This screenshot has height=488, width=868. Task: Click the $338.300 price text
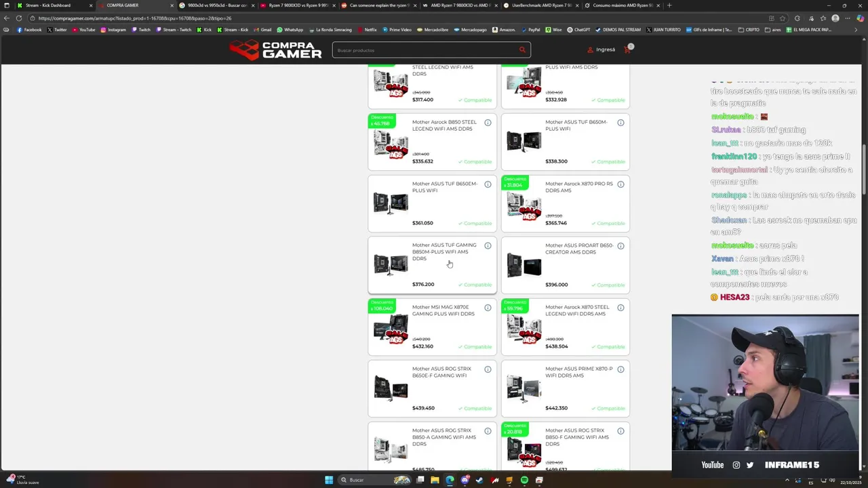pyautogui.click(x=556, y=161)
